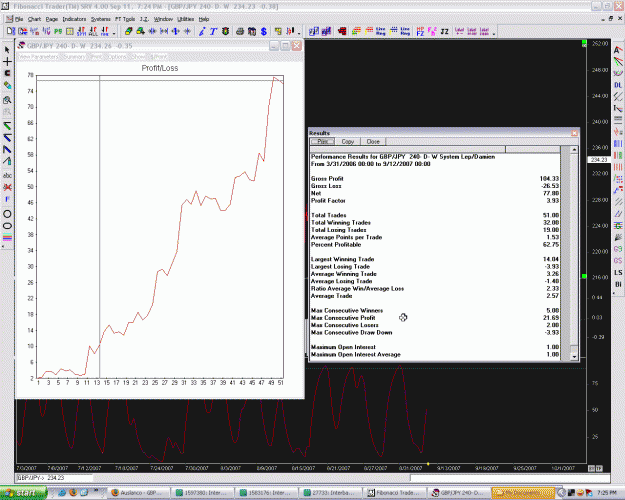Click the new chart page icon in toolbar
Viewport: 625px width, 500px height.
11,31
